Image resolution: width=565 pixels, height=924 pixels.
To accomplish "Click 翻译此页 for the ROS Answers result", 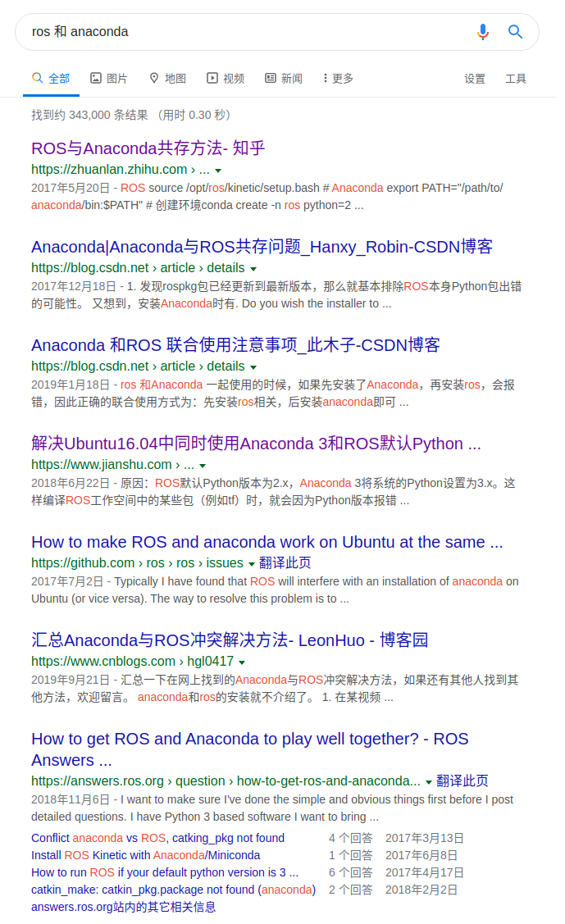I will [462, 781].
